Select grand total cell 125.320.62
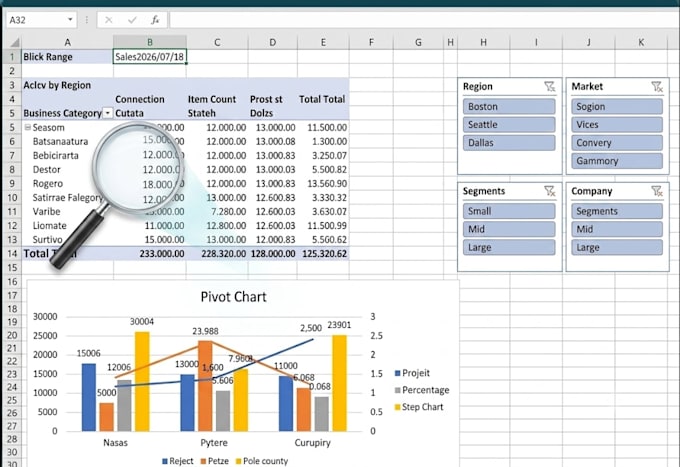Viewport: 680px width, 467px height. (324, 254)
